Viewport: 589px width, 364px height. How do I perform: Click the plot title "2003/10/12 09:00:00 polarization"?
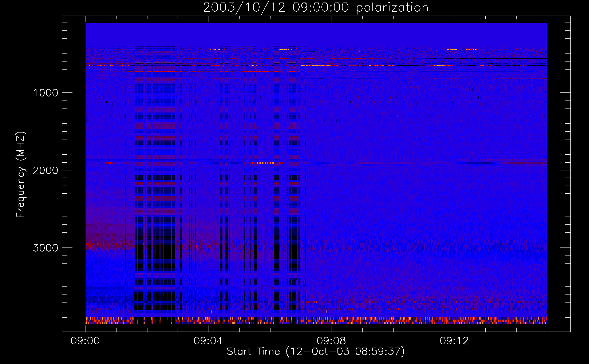[316, 8]
